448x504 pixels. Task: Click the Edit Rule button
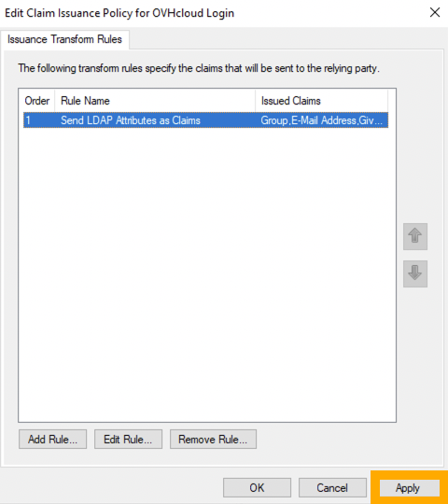coord(128,439)
